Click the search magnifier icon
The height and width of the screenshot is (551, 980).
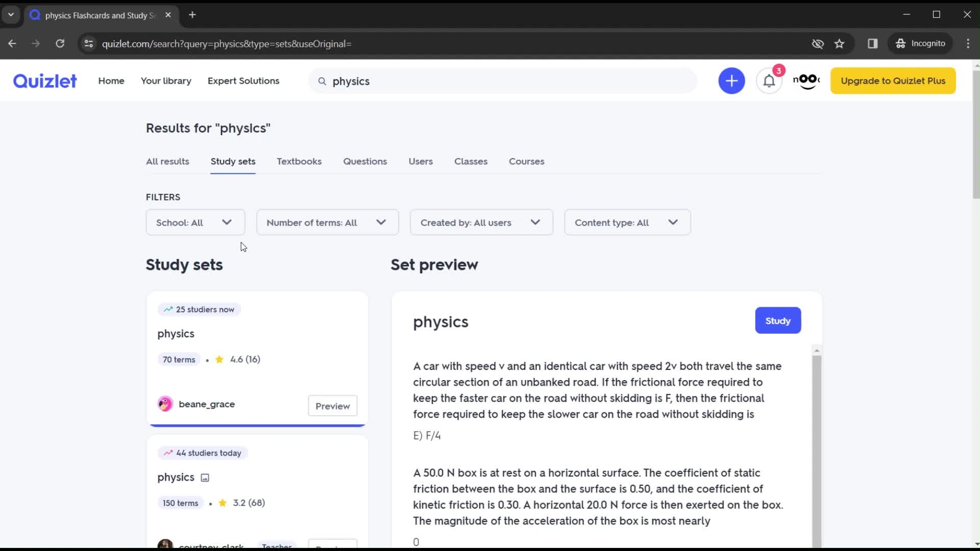tap(322, 81)
